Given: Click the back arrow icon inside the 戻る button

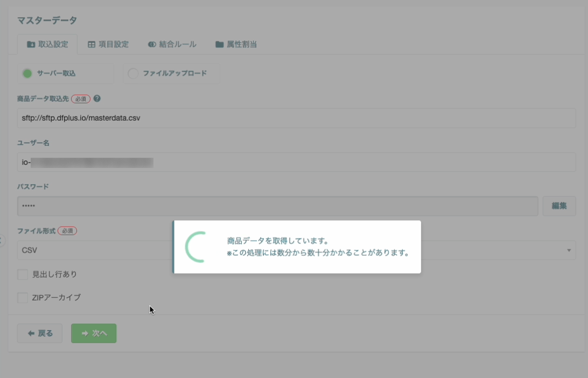Looking at the screenshot, I should point(31,333).
